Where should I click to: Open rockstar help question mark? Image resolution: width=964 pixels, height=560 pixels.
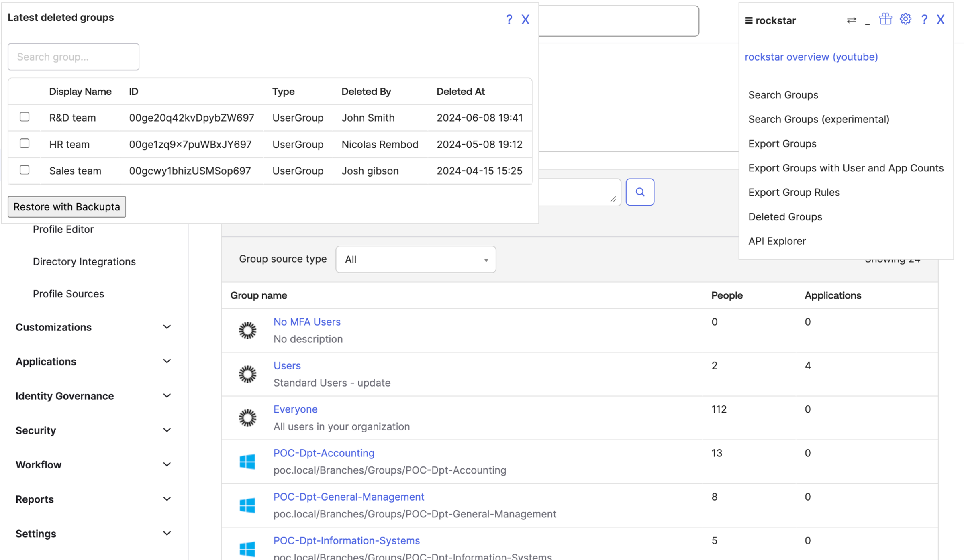coord(924,19)
